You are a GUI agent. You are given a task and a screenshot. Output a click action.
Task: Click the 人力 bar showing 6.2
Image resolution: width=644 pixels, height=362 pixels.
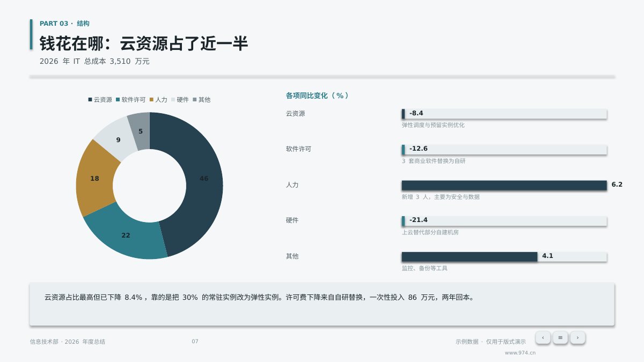(x=504, y=185)
